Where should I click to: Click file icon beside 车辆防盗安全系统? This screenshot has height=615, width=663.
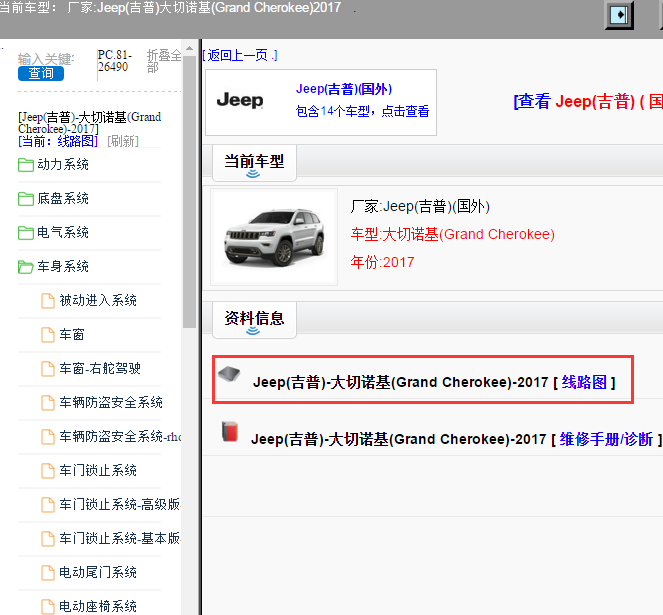48,403
